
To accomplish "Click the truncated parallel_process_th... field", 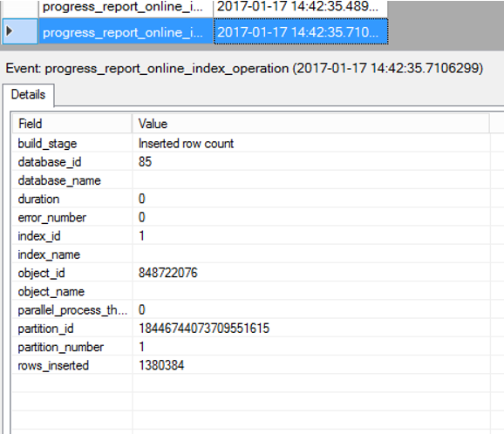I will coord(72,310).
